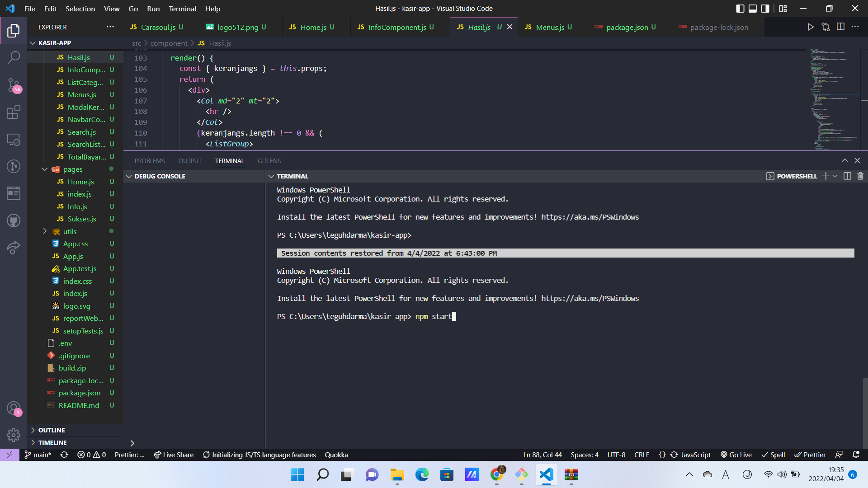This screenshot has width=868, height=488.
Task: Kill the terminal with the trash icon
Action: 860,176
